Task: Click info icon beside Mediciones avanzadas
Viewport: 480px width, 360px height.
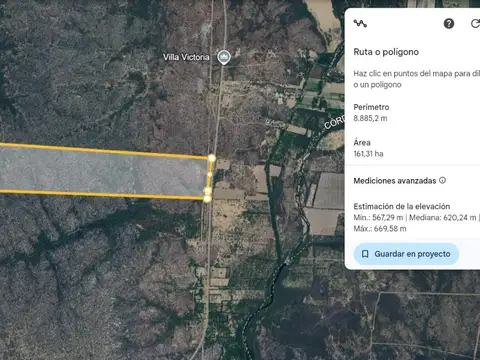Action: pyautogui.click(x=442, y=180)
